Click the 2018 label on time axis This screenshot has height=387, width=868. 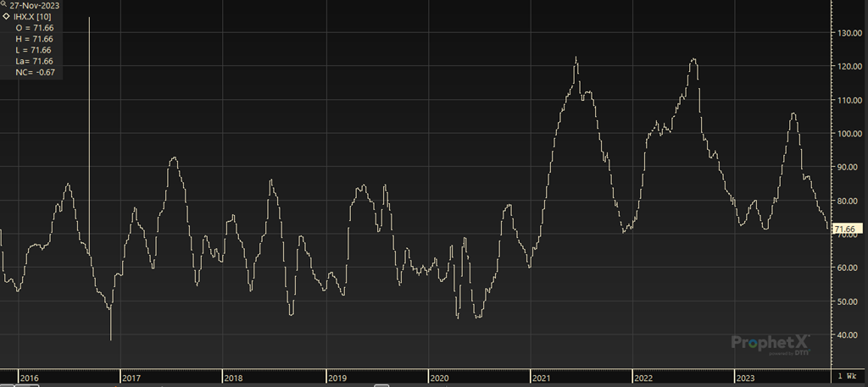coord(233,378)
